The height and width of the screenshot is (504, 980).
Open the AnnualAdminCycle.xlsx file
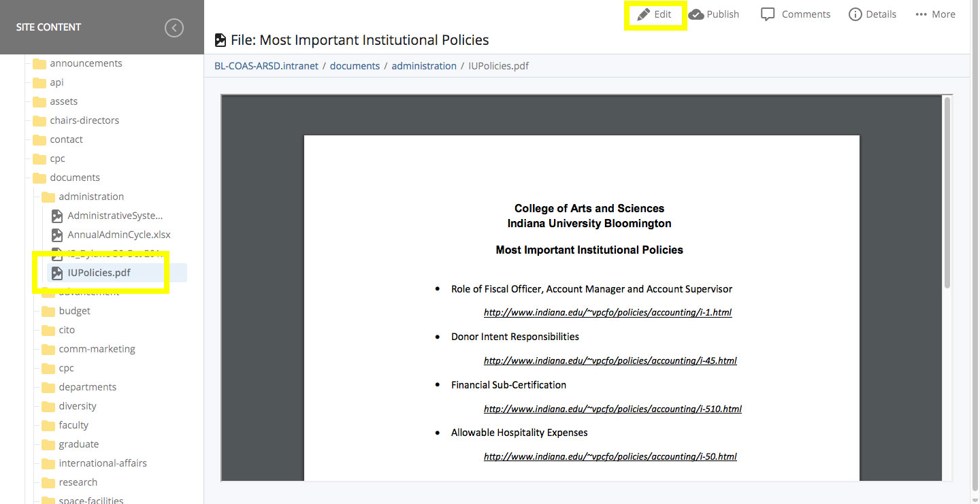point(119,235)
